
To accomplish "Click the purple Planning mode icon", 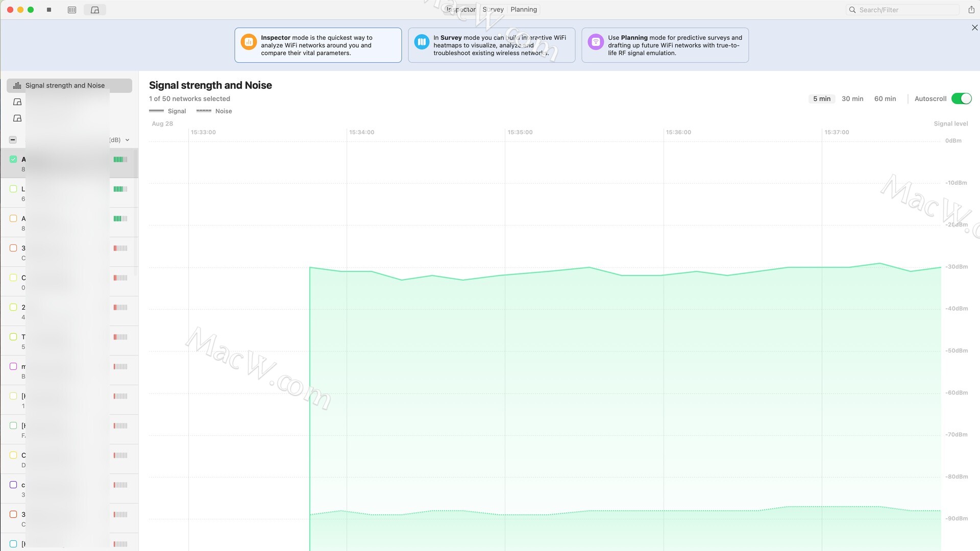I will [596, 42].
